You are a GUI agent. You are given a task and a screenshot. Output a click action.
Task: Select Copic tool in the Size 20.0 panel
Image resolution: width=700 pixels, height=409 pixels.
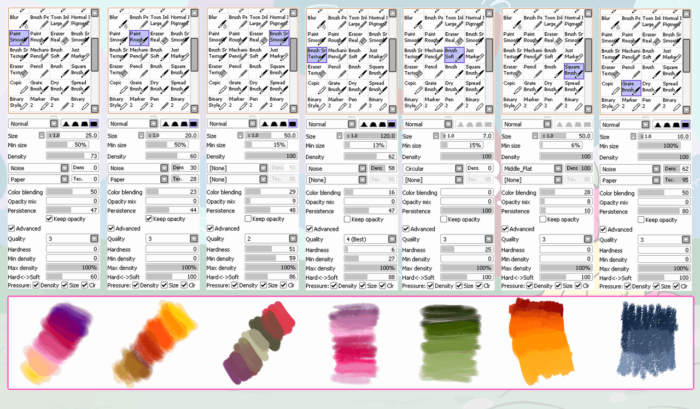point(118,88)
